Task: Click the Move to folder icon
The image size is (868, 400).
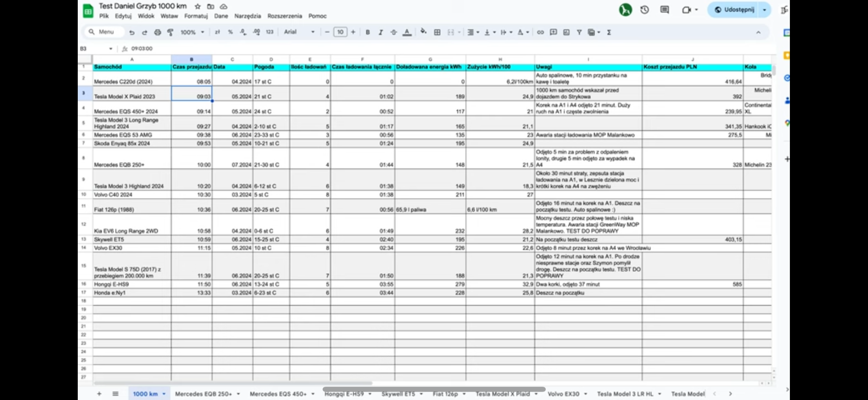Action: click(210, 7)
